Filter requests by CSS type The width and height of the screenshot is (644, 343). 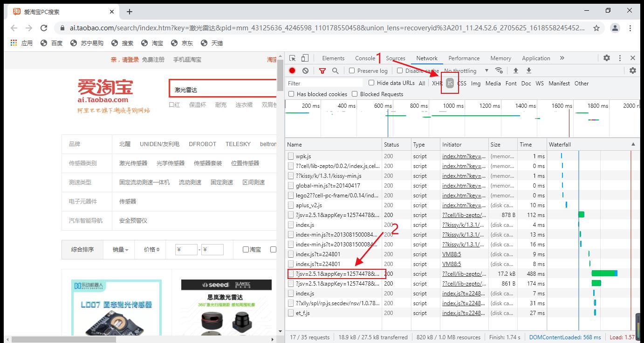tap(461, 84)
